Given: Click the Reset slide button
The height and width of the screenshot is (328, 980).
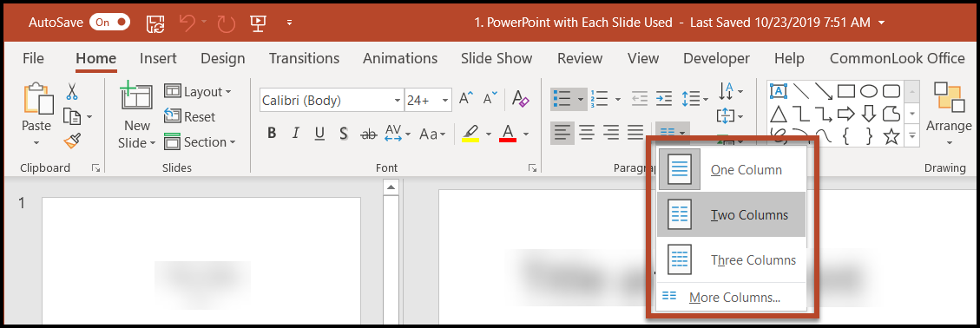Looking at the screenshot, I should 189,117.
